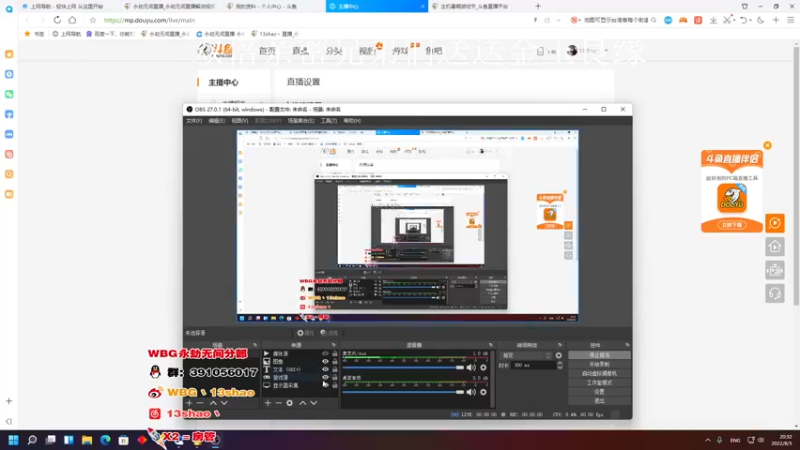Move source up with the arrow in Sources panel
The width and height of the screenshot is (800, 450).
pos(303,403)
